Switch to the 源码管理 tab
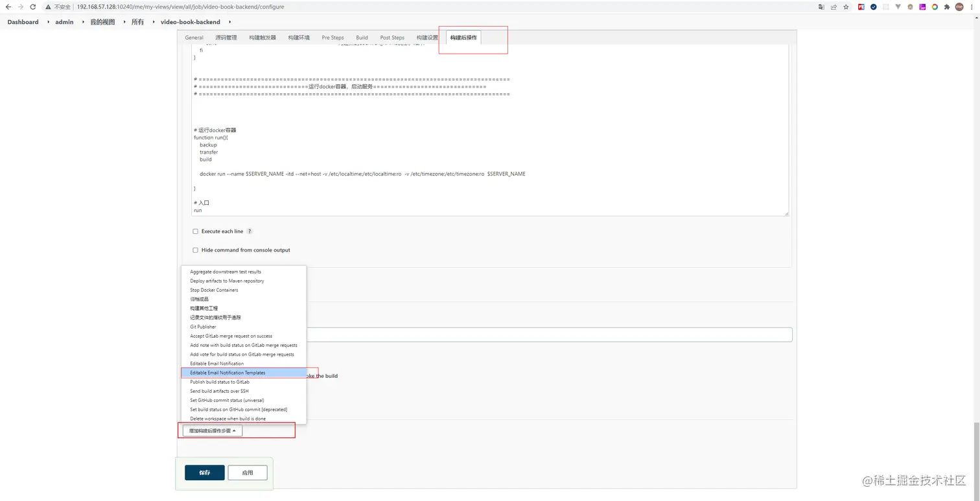This screenshot has height=501, width=980. [x=226, y=38]
